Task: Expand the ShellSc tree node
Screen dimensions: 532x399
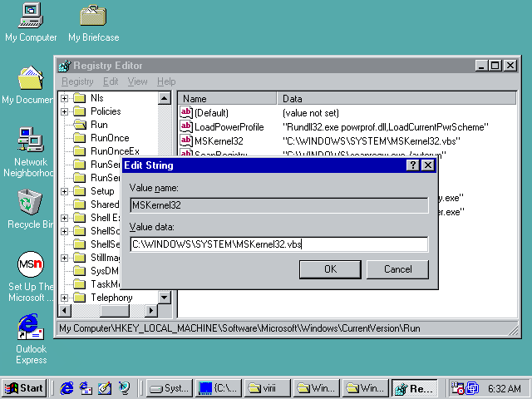Action: [64, 231]
